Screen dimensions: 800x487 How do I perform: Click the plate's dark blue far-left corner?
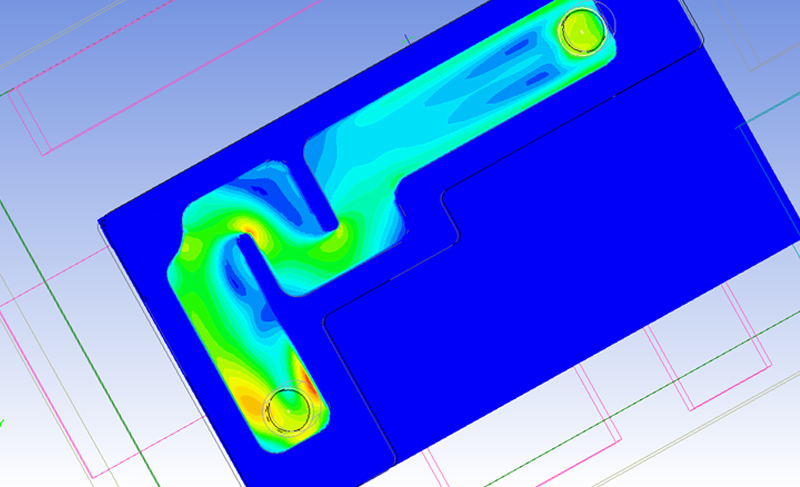(108, 222)
